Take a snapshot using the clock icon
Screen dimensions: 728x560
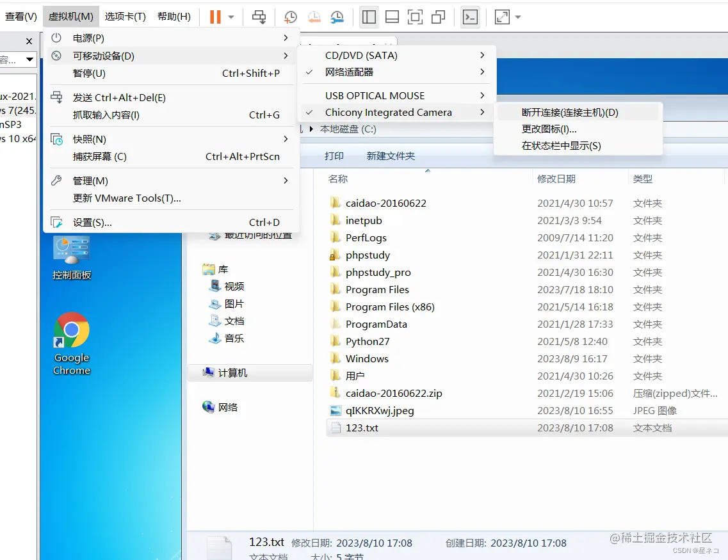(x=291, y=17)
